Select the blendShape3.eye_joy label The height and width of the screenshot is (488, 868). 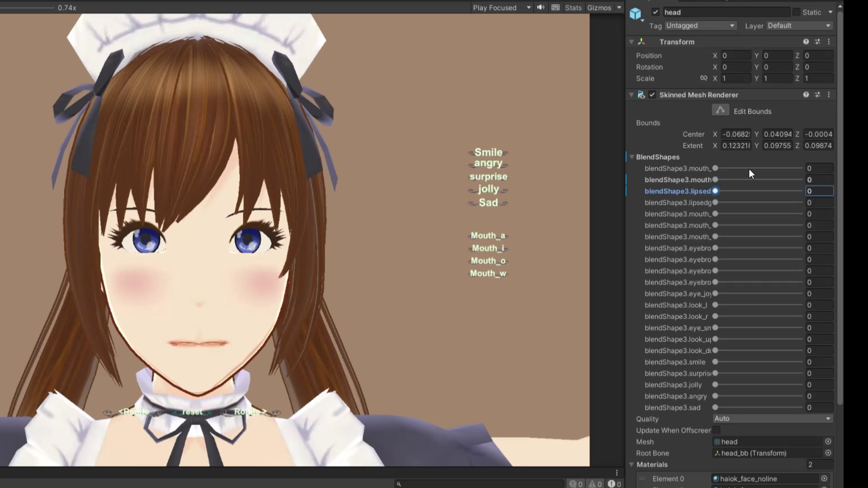[x=678, y=294]
